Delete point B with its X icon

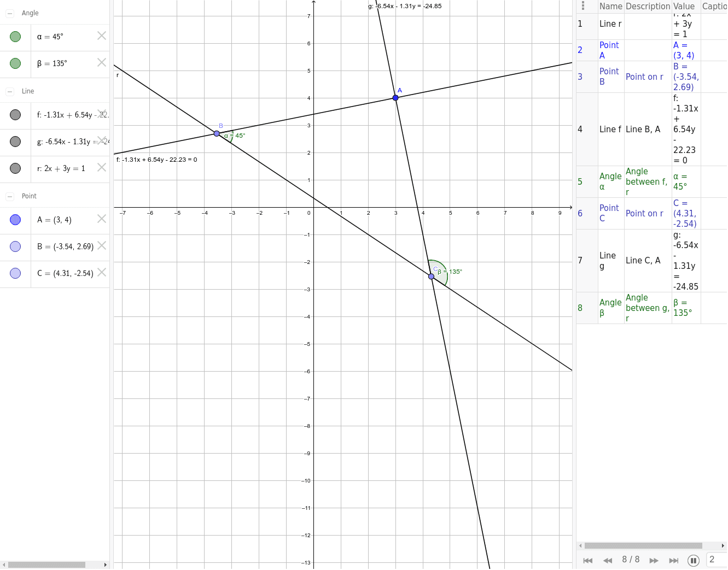point(102,245)
